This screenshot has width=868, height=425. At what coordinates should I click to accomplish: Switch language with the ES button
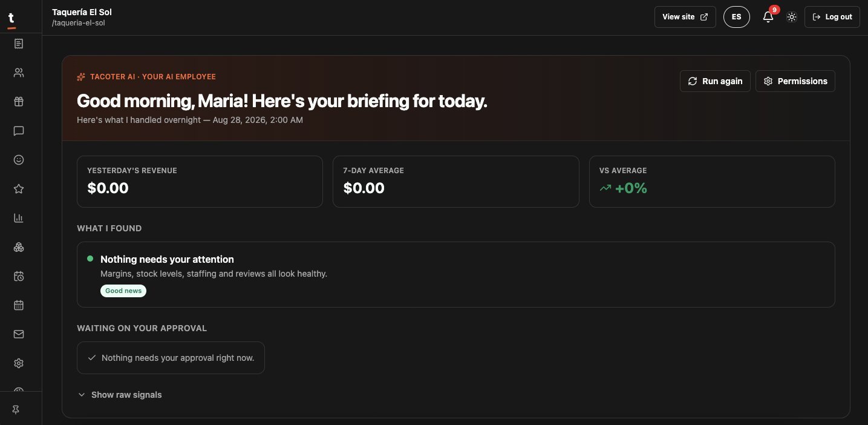click(736, 17)
